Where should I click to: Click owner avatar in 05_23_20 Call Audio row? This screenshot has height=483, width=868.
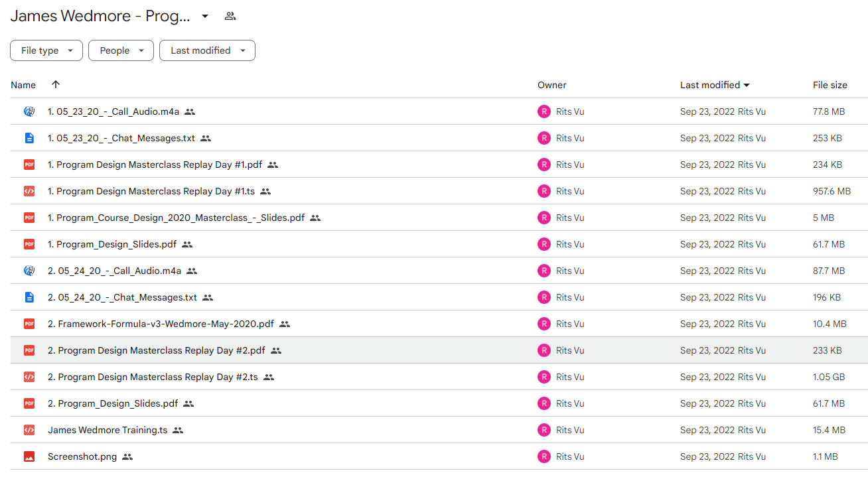544,111
